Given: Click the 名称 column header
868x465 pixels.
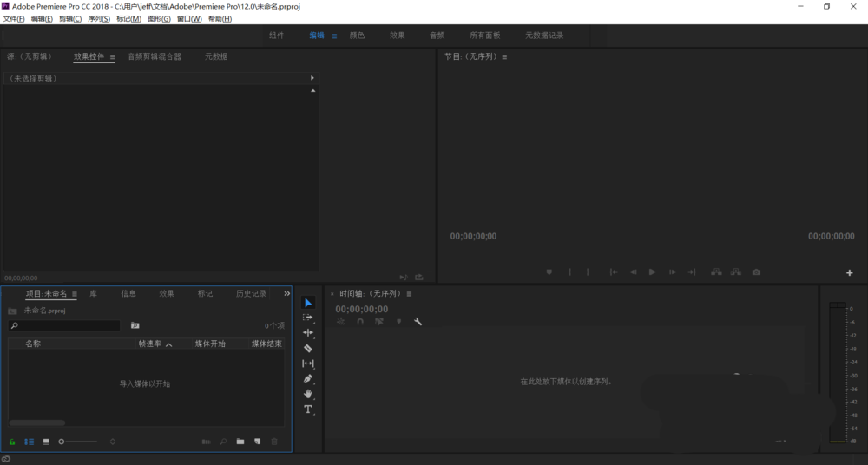Looking at the screenshot, I should [x=33, y=344].
